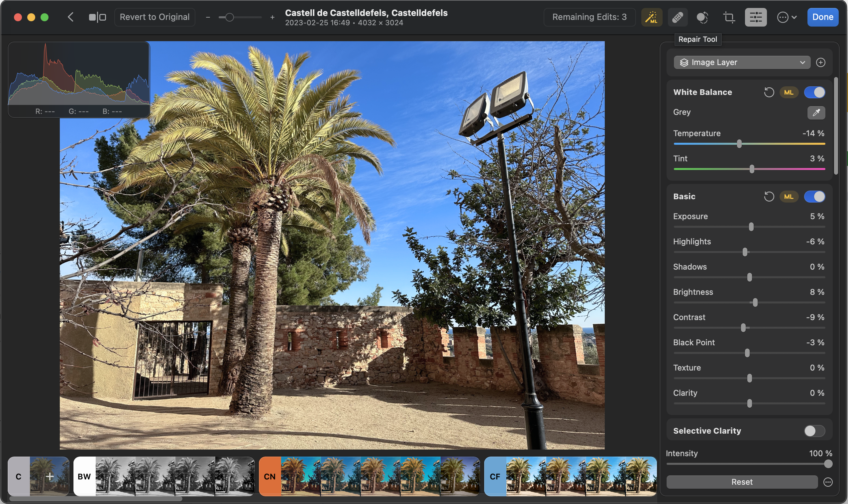Open the crop tool

(728, 17)
